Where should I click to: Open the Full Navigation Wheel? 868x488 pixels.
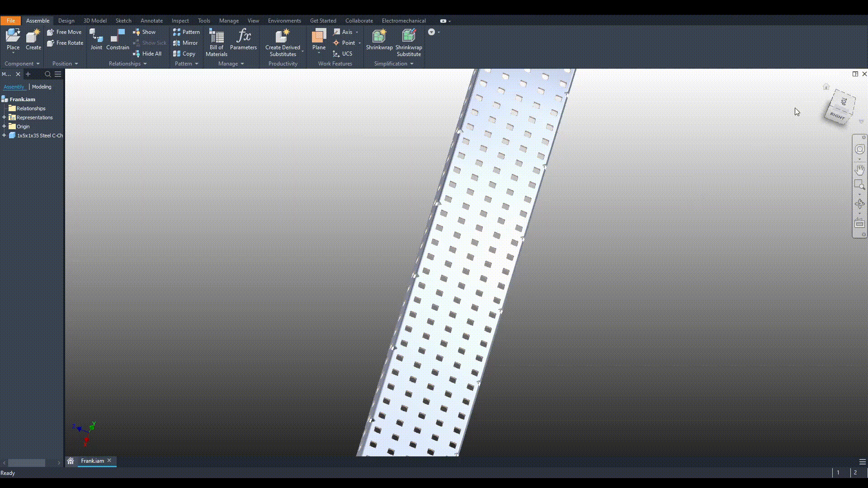tap(859, 149)
